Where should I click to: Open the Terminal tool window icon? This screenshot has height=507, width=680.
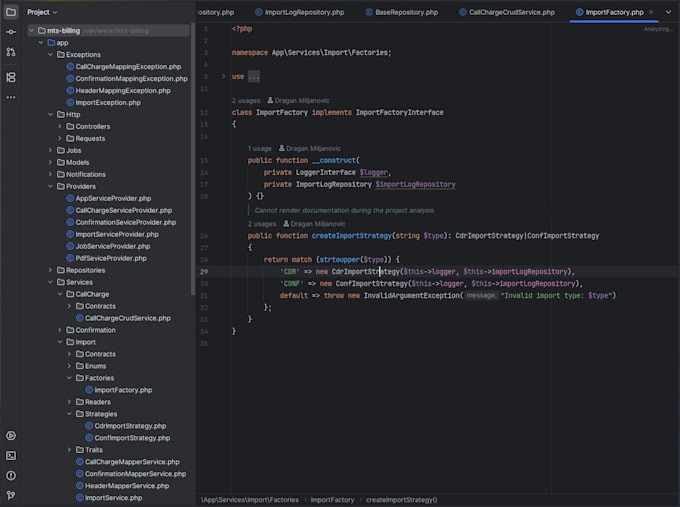[x=11, y=455]
